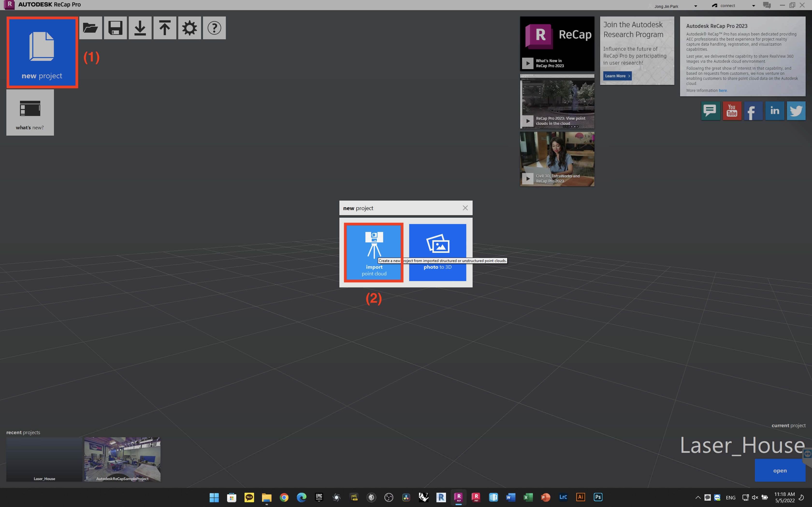Open the what's new tile

coord(30,112)
